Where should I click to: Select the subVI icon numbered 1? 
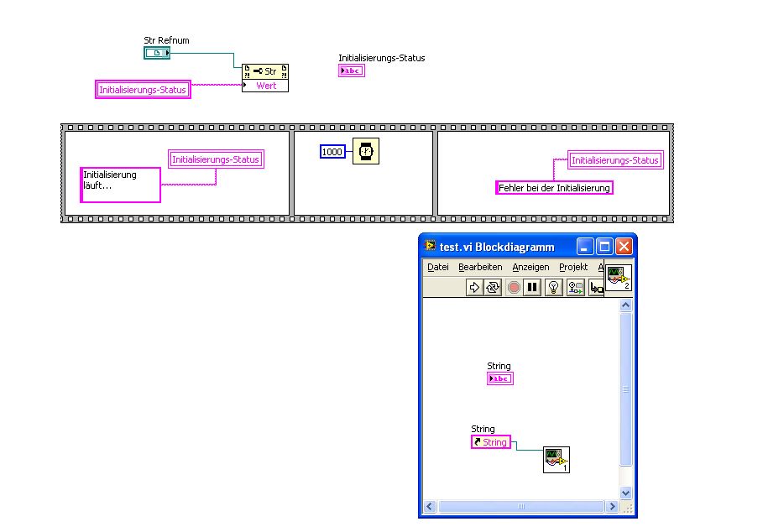tap(557, 460)
